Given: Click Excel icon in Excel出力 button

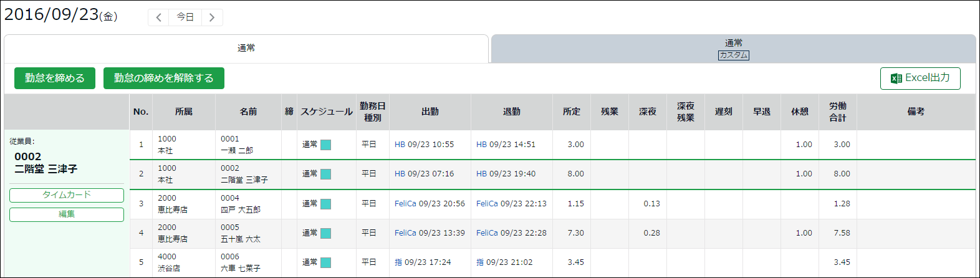Looking at the screenshot, I should 896,79.
